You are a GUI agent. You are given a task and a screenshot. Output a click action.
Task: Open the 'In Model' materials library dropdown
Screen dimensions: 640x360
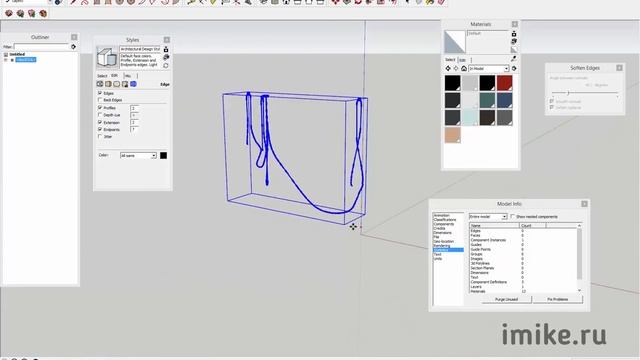489,69
